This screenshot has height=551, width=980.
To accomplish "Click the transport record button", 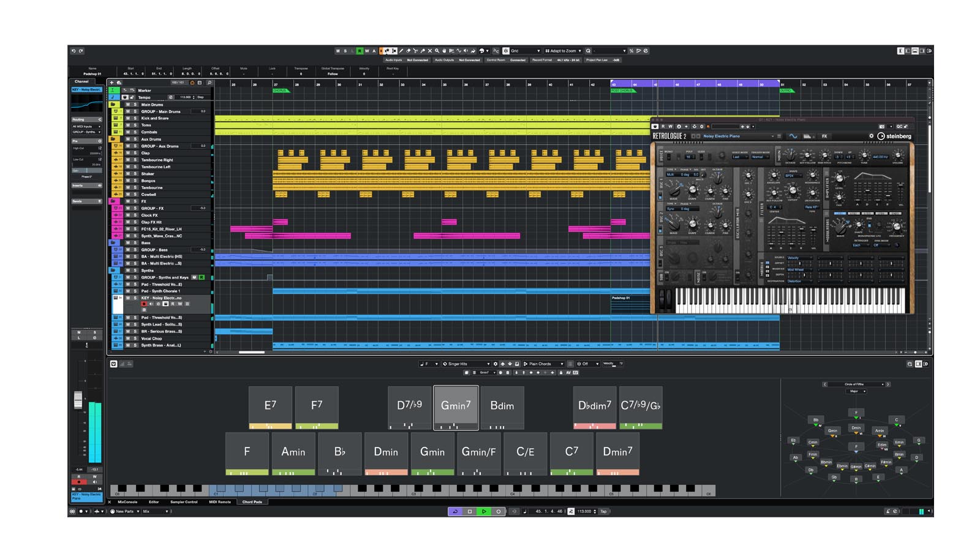I will pyautogui.click(x=499, y=511).
